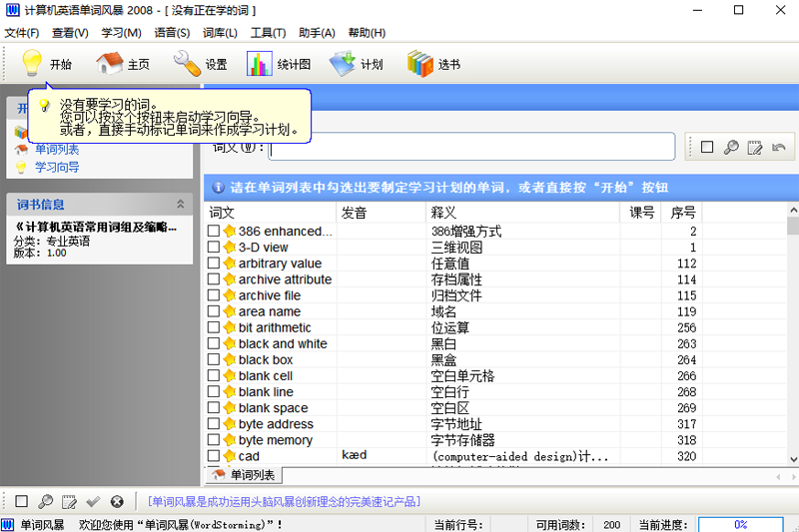Click the square icon beside search field
Screen dimensions: 799x532
707,147
